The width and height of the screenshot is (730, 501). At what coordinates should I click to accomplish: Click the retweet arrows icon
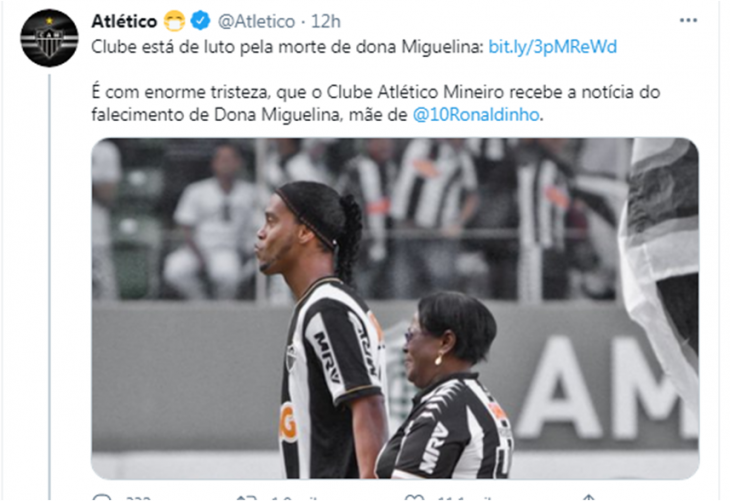pos(246,497)
